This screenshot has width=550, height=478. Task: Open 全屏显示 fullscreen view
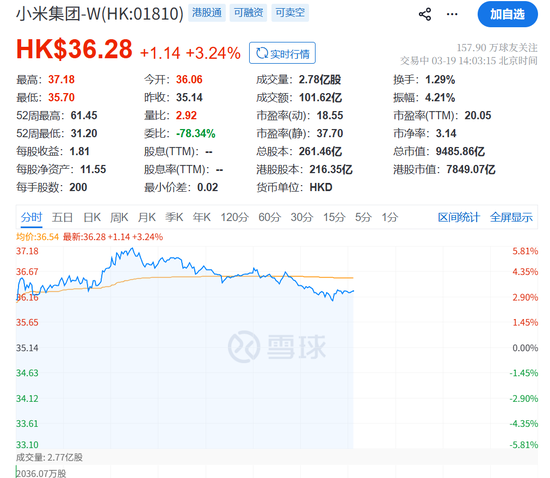coord(511,217)
